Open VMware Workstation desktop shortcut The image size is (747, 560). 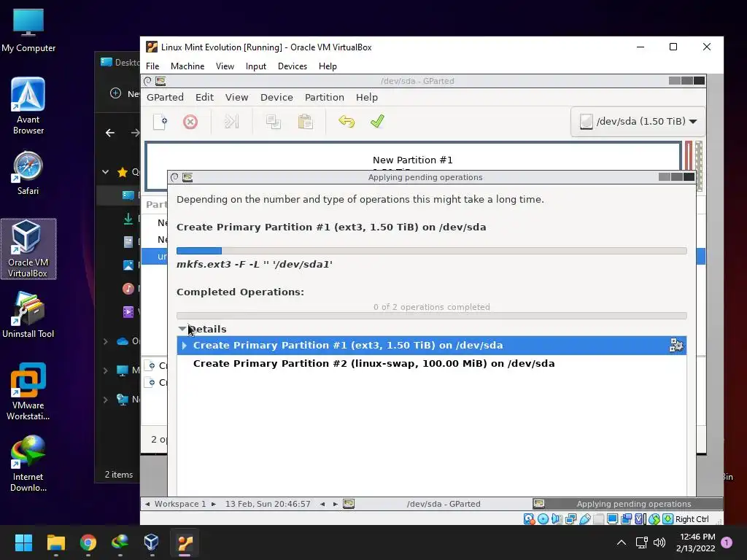(28, 392)
